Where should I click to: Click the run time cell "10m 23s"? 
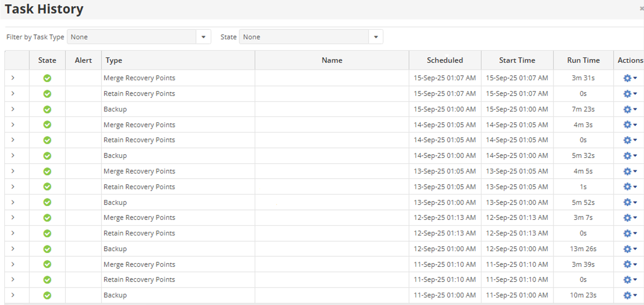[x=583, y=295]
